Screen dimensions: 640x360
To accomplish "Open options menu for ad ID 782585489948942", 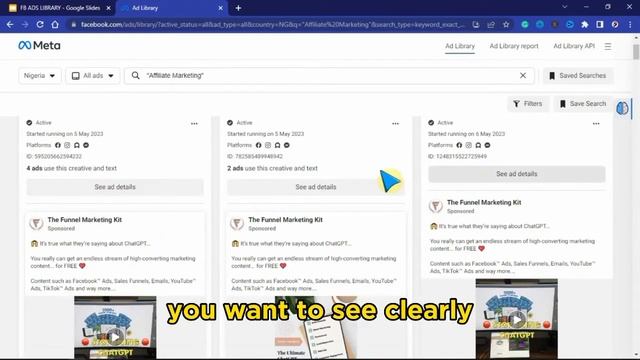I will coord(396,123).
